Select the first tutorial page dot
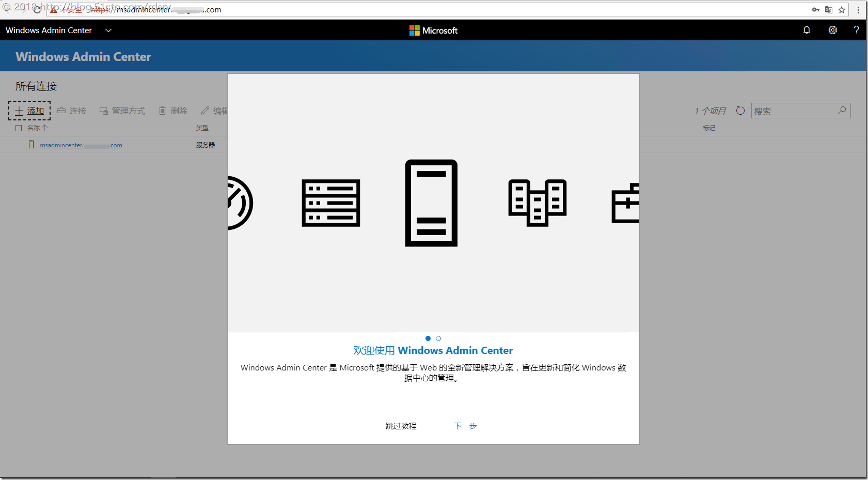Image resolution: width=868 pixels, height=480 pixels. click(x=428, y=338)
